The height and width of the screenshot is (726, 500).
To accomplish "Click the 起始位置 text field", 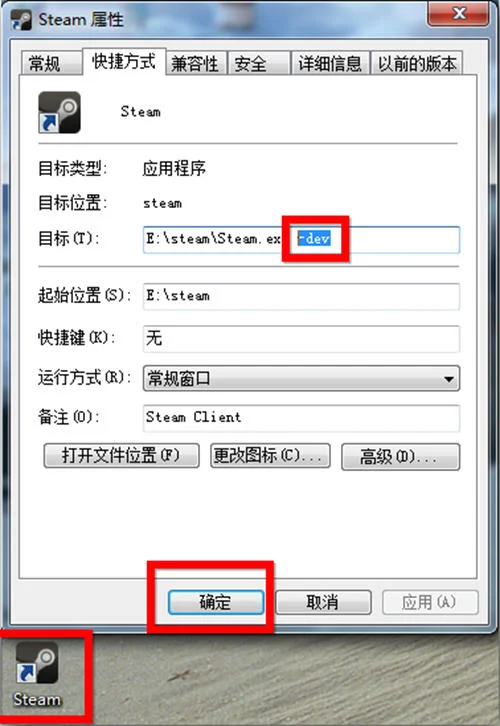I will tap(301, 296).
